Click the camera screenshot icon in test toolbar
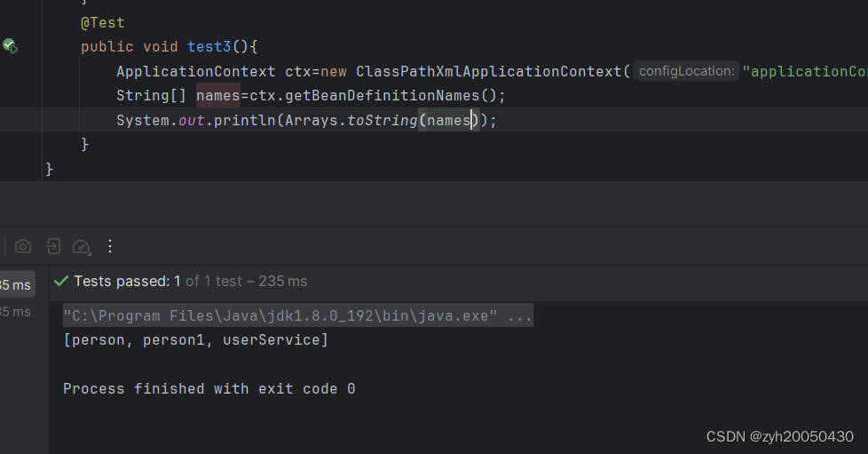 pyautogui.click(x=23, y=246)
